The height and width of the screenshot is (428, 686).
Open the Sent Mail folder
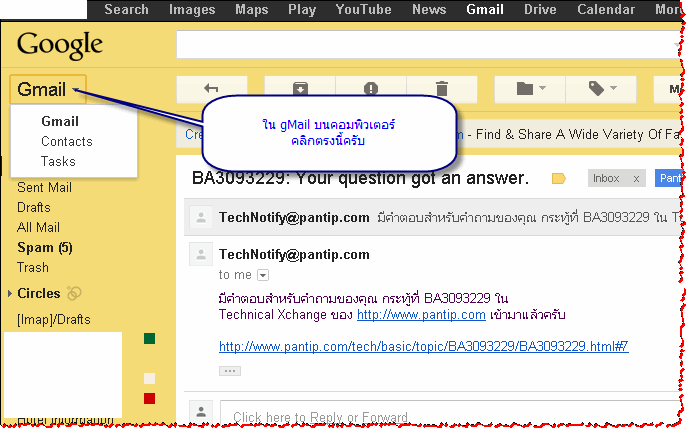[x=44, y=187]
